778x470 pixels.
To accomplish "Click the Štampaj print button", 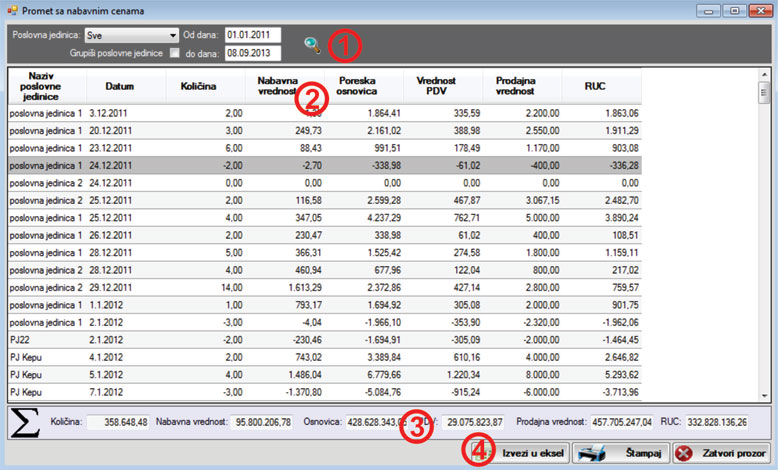I will tap(621, 453).
